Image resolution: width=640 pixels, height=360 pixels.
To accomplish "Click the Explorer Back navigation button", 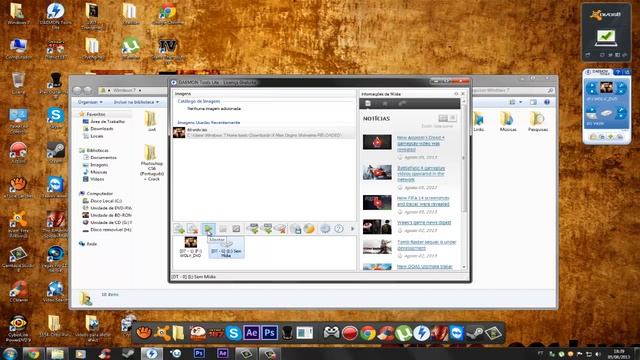I will coord(77,90).
